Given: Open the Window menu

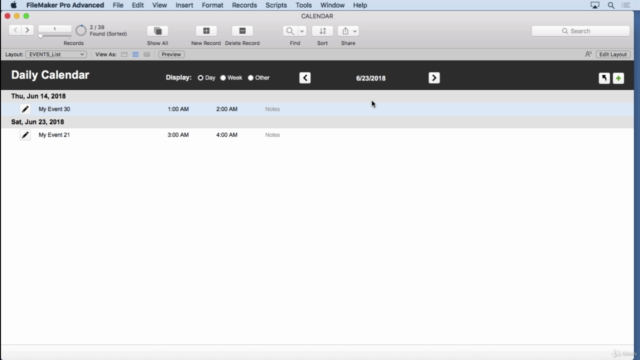Looking at the screenshot, I should pyautogui.click(x=332, y=5).
